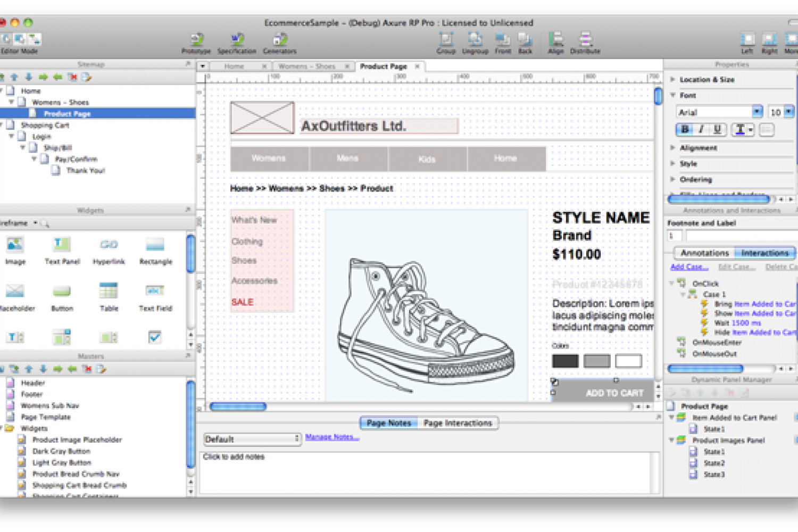
Task: Toggle Italic font formatting
Action: coord(701,129)
